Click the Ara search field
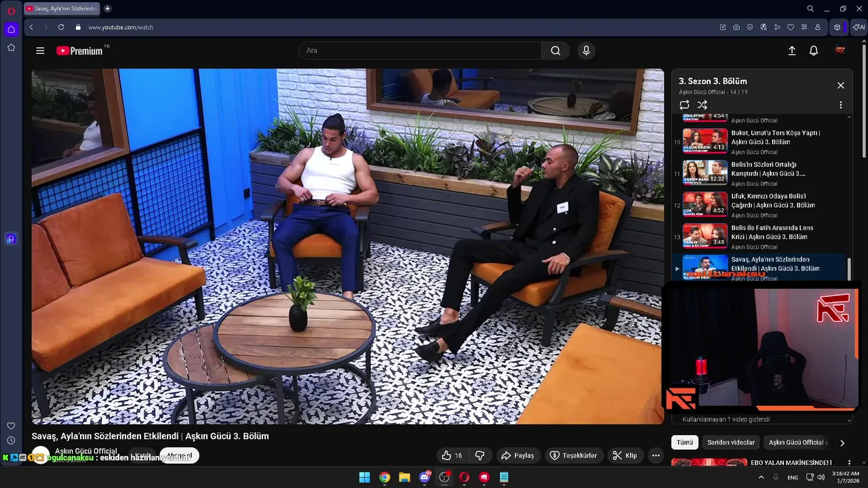The width and height of the screenshot is (868, 488). (x=420, y=51)
